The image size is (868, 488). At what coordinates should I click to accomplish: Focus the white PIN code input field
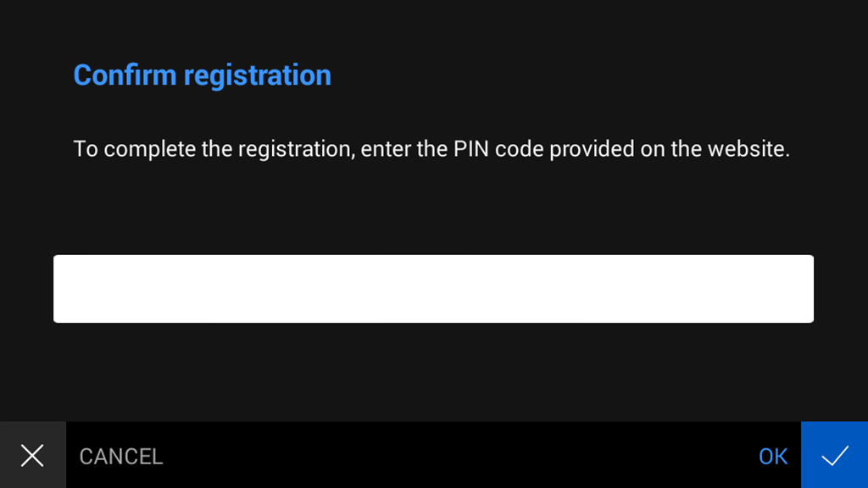click(433, 289)
